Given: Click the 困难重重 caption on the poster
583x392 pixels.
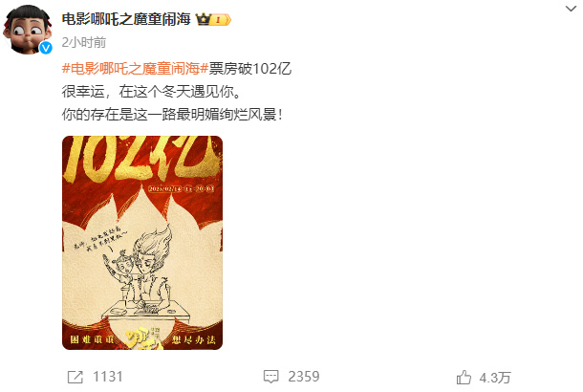Looking at the screenshot, I should pos(92,339).
